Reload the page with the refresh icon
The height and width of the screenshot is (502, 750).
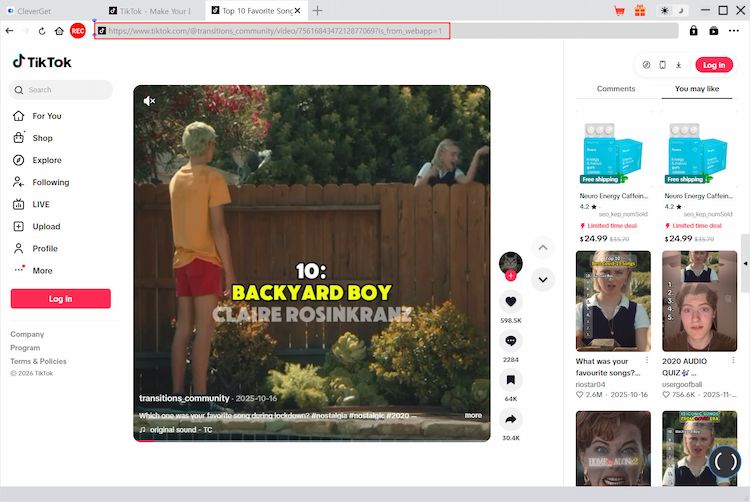click(42, 31)
